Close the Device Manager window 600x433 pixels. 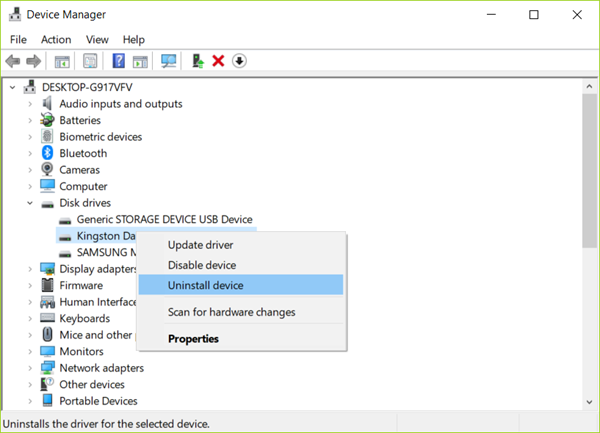coord(577,15)
